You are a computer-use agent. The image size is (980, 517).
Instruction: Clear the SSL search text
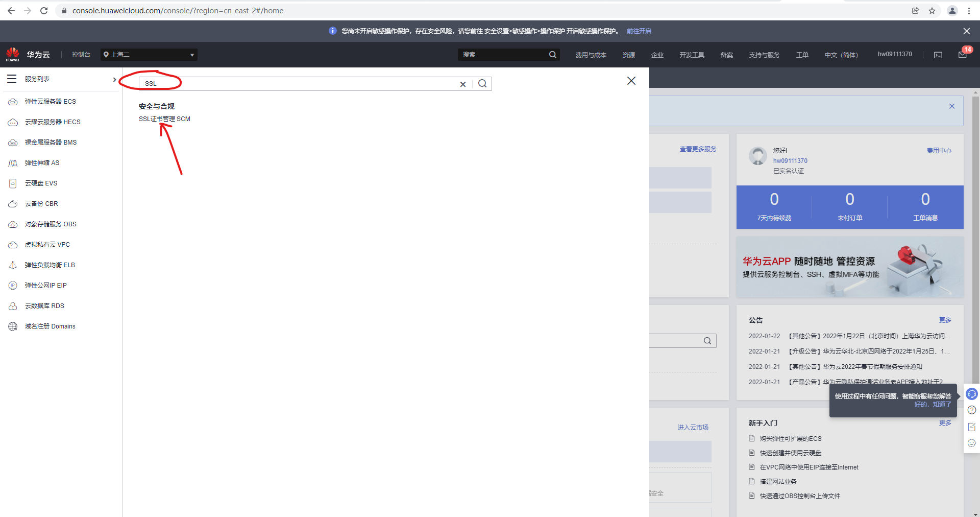463,84
